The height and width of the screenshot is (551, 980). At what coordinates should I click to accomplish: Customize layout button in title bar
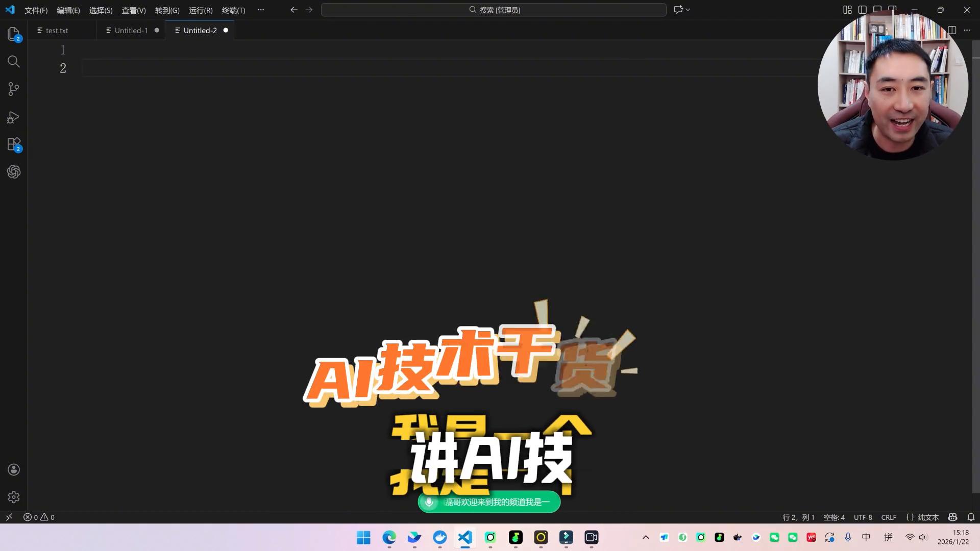tap(847, 10)
